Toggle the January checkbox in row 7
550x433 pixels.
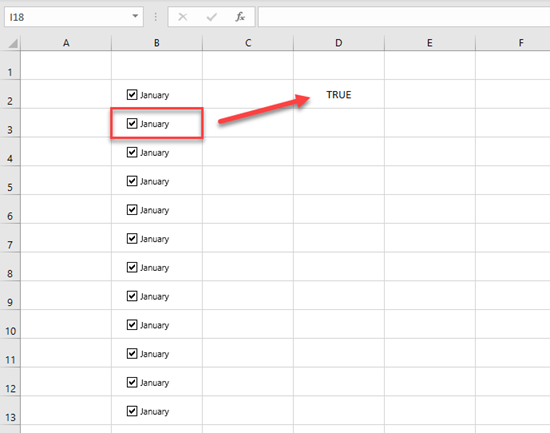pos(132,238)
